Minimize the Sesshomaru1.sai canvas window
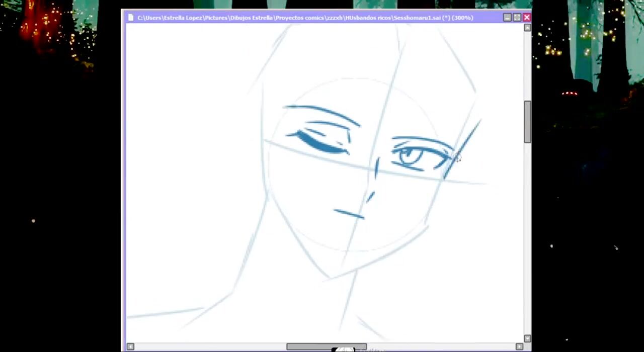 (507, 18)
